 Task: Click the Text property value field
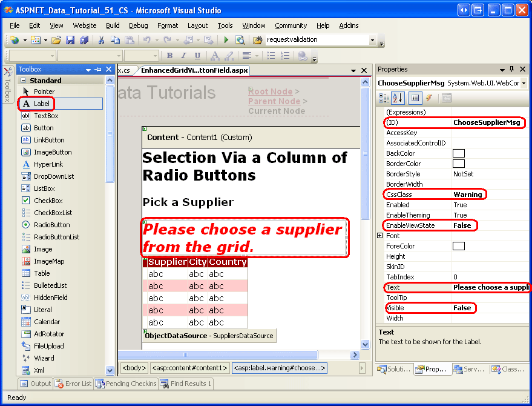[x=490, y=287]
